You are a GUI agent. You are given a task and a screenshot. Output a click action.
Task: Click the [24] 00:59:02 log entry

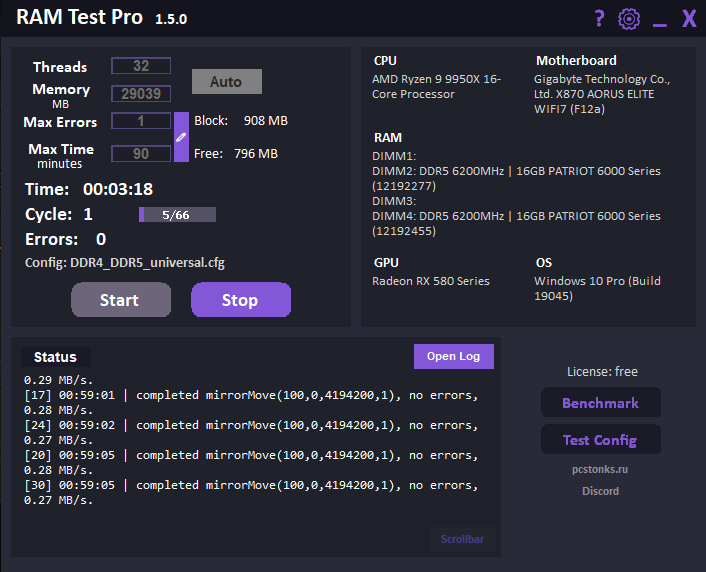coord(251,432)
